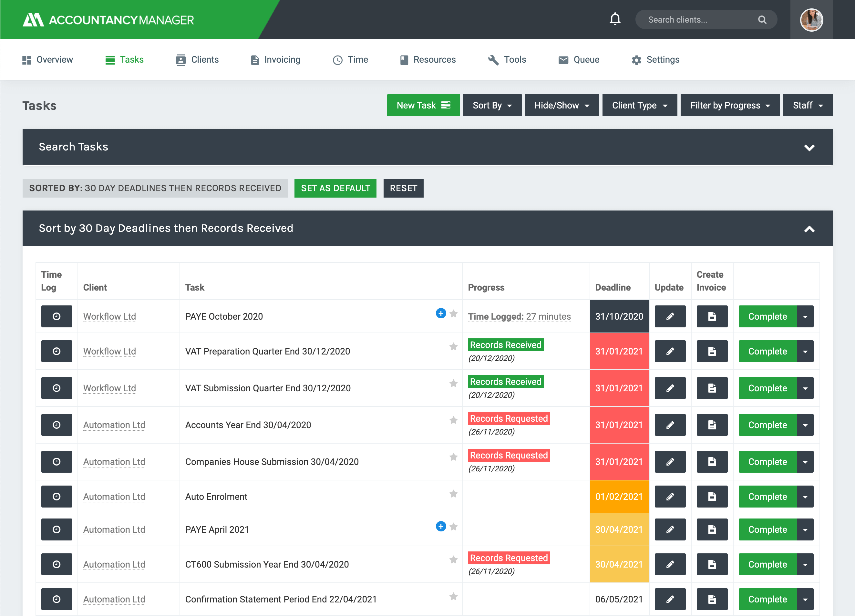
Task: Click time log clock for Confirmation Statement task
Action: click(x=57, y=599)
